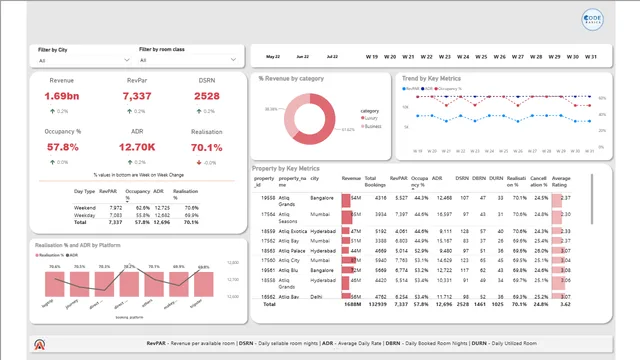
Task: Select week W 20 slicer
Action: click(x=390, y=57)
